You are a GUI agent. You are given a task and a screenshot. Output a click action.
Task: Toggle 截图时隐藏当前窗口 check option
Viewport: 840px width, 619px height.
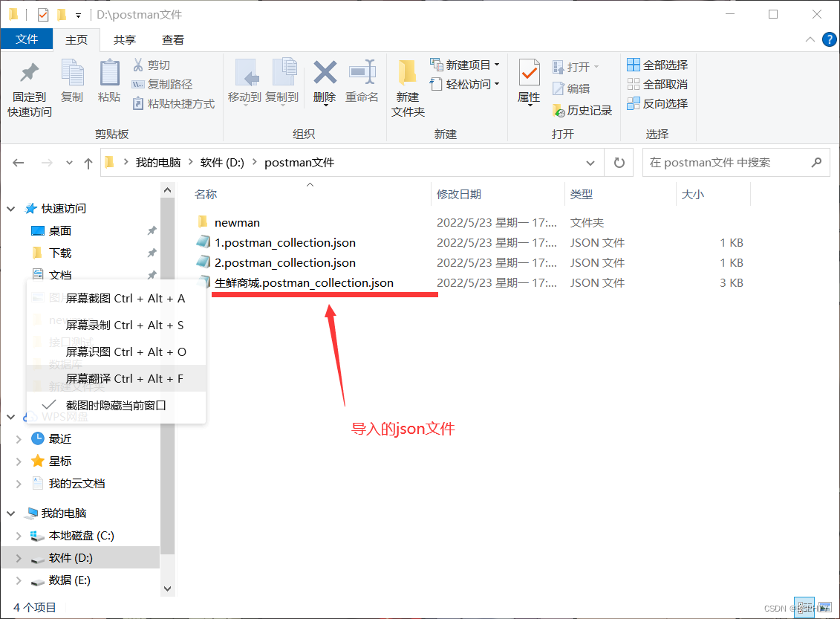pyautogui.click(x=116, y=405)
